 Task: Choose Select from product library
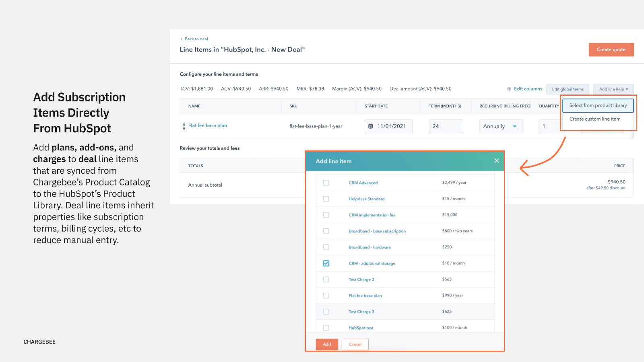click(x=598, y=105)
